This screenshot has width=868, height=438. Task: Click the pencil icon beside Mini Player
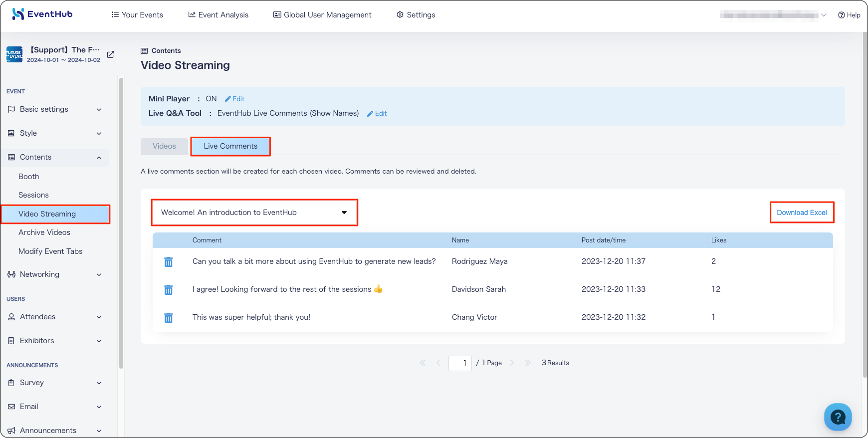pyautogui.click(x=227, y=99)
